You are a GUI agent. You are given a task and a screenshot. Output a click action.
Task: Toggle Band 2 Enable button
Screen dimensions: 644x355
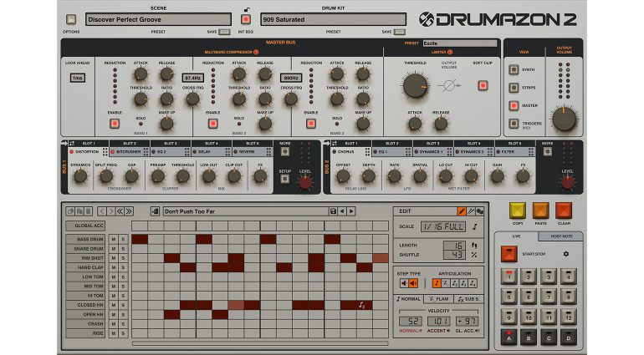point(212,123)
